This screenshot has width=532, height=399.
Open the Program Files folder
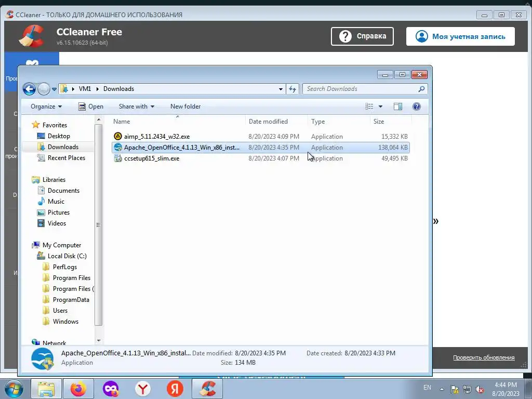pyautogui.click(x=71, y=278)
